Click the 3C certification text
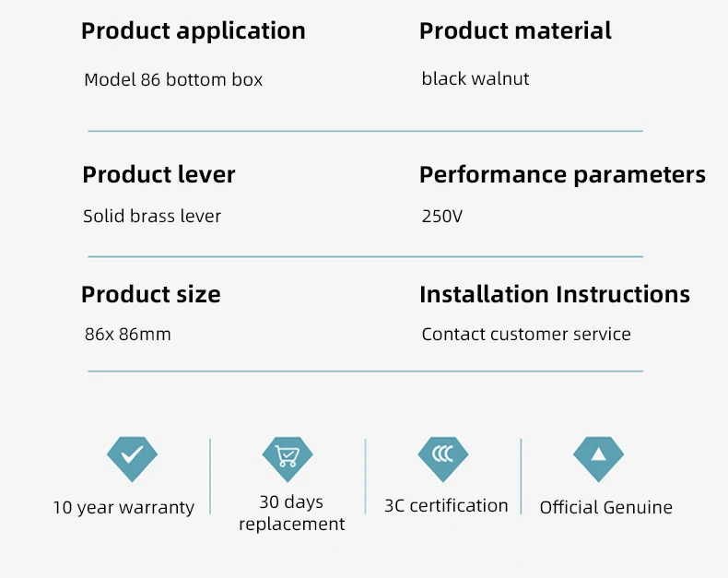 tap(446, 505)
